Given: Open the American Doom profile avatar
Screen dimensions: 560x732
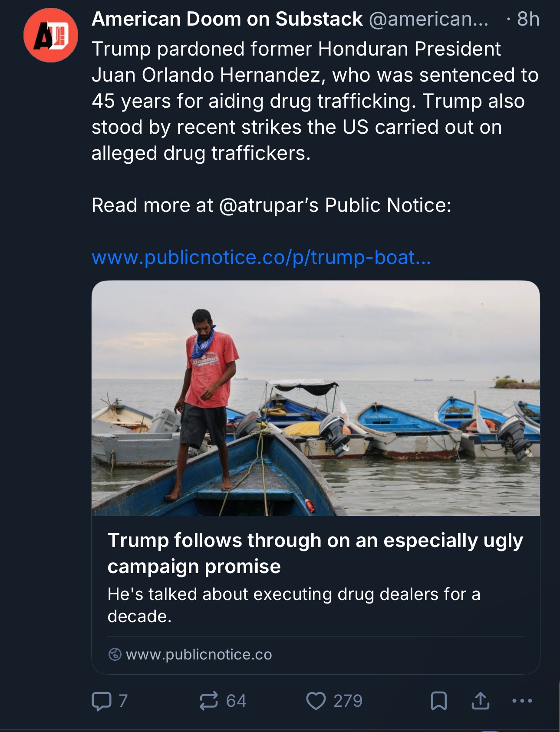Looking at the screenshot, I should 51,35.
